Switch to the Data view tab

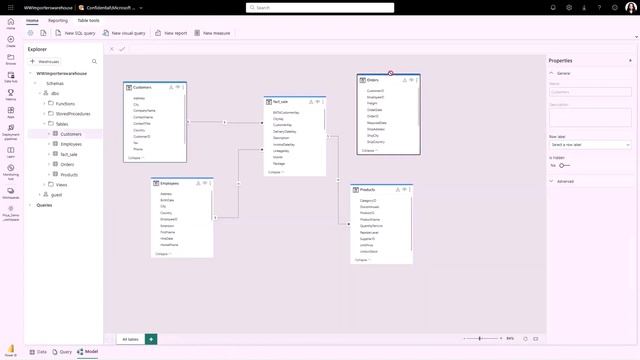pyautogui.click(x=38, y=352)
